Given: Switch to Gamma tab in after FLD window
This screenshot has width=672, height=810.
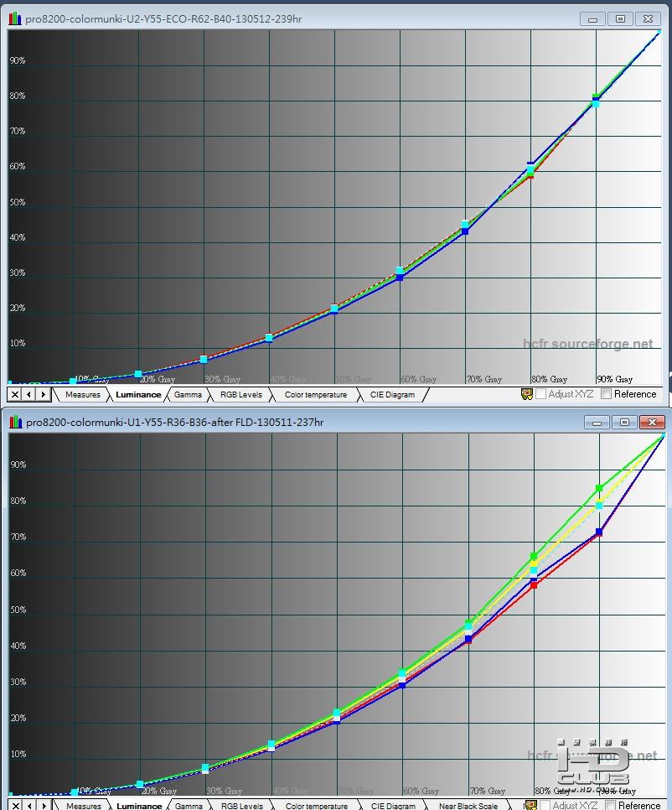Looking at the screenshot, I should pos(189,805).
